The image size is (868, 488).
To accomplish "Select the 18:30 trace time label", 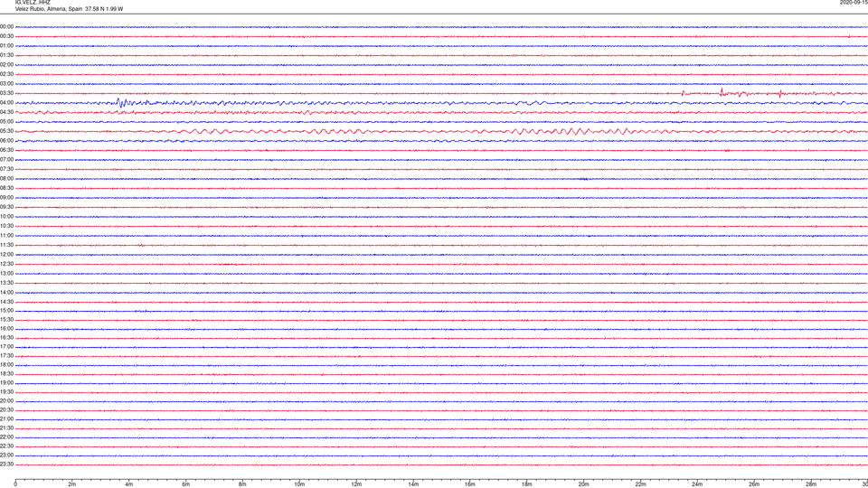I will tap(6, 374).
